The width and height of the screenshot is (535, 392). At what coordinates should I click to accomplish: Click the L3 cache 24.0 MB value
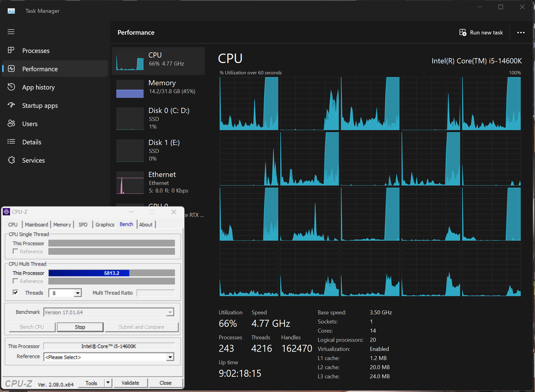(x=380, y=376)
